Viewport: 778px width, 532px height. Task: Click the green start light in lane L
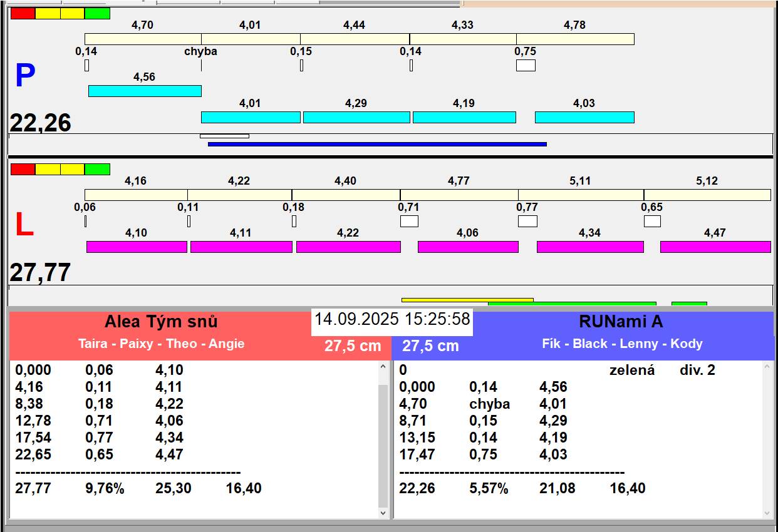tap(97, 169)
